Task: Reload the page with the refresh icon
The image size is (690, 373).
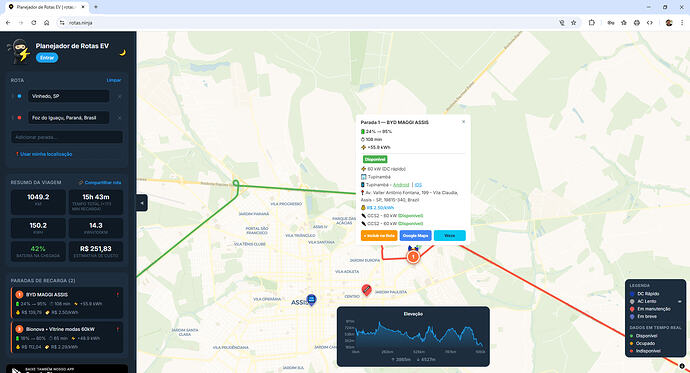Action: (33, 22)
